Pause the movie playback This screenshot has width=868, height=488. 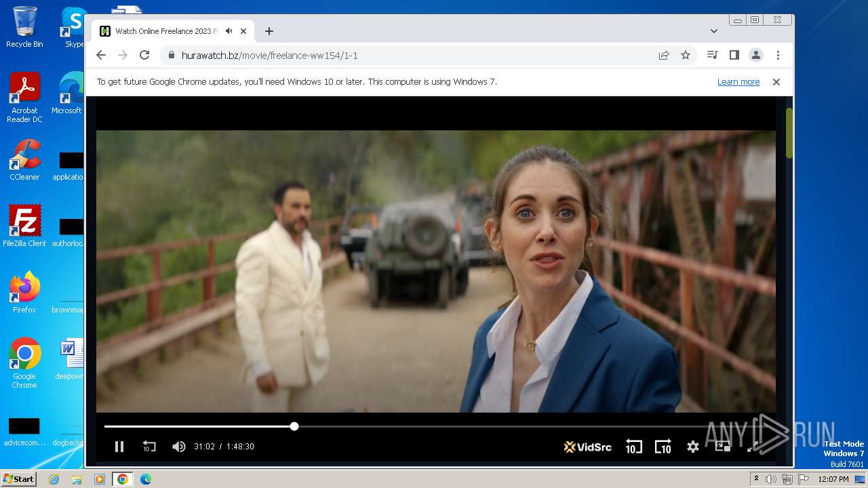click(x=119, y=447)
